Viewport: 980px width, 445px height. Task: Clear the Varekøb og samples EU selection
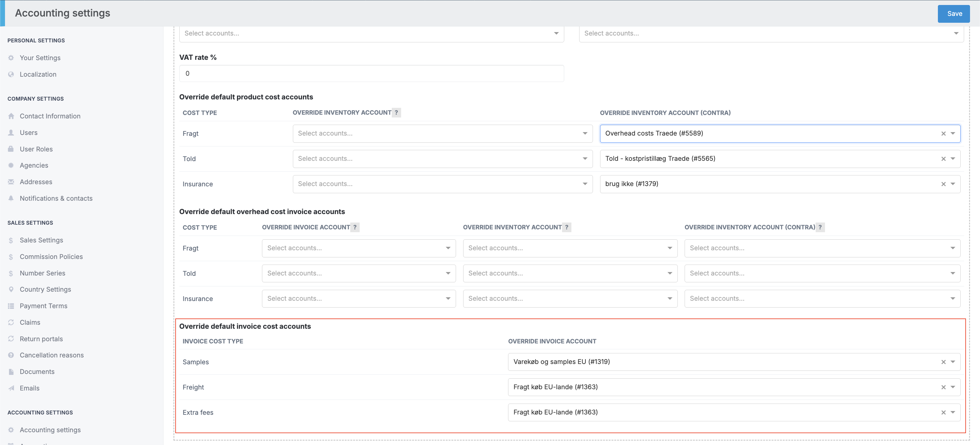(x=943, y=362)
